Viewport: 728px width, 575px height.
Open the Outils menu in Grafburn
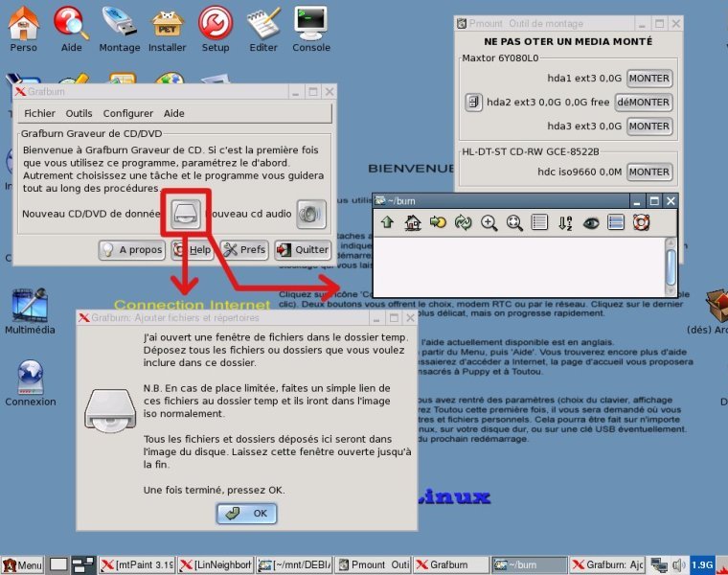click(x=79, y=113)
